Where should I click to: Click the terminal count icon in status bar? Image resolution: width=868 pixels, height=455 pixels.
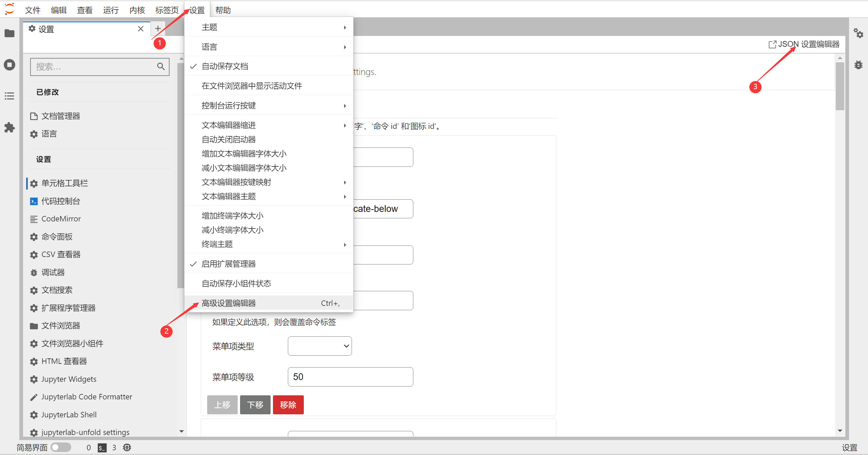102,448
